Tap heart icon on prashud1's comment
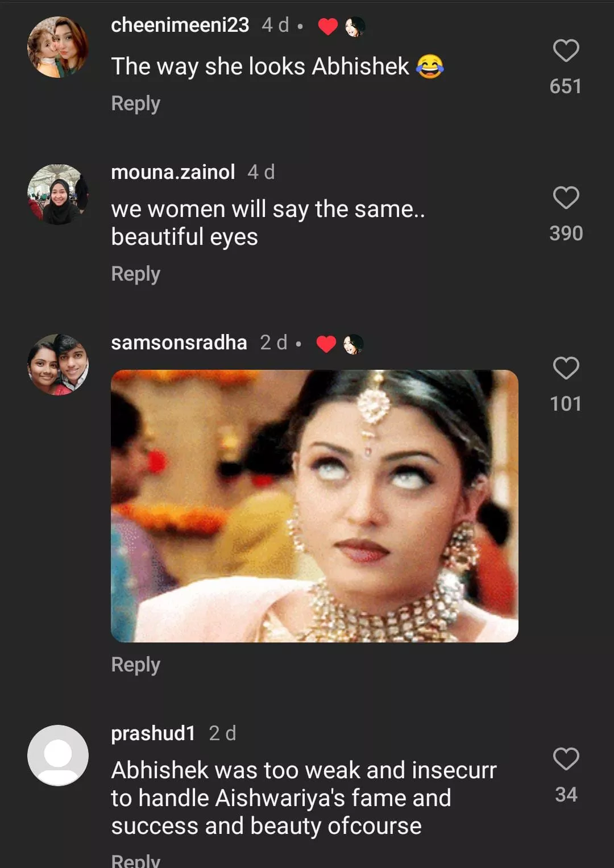The height and width of the screenshot is (868, 614). [566, 759]
